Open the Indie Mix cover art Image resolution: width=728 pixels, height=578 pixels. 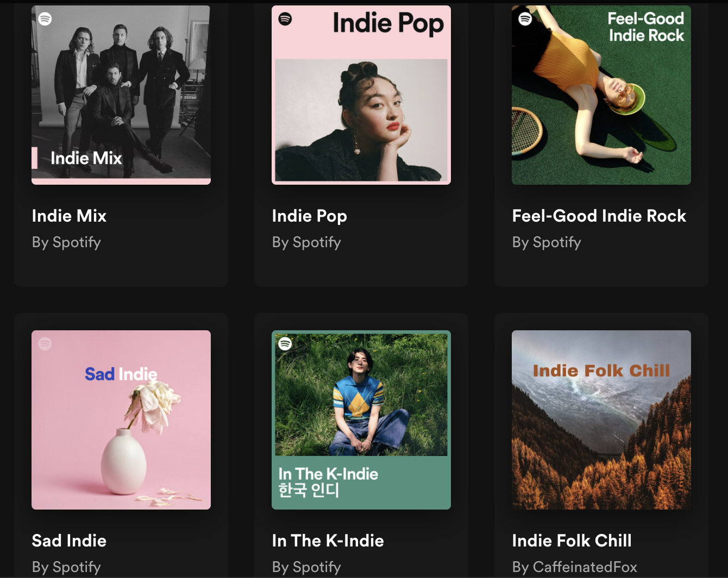pos(121,95)
